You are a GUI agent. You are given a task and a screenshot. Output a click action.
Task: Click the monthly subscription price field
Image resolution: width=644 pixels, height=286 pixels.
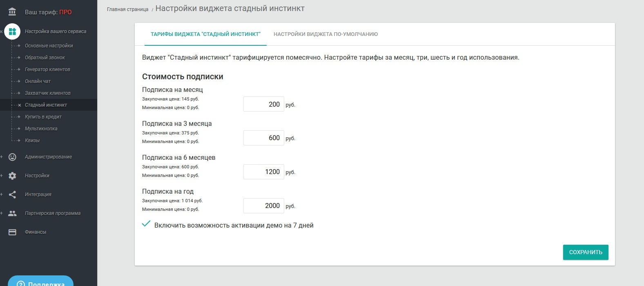(264, 104)
